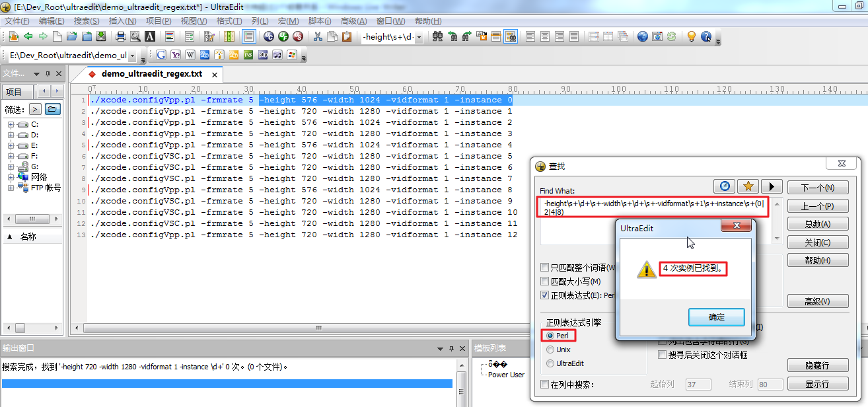Viewport: 868px width, 407px height.
Task: Open the 搜索(S) menu
Action: coord(87,21)
